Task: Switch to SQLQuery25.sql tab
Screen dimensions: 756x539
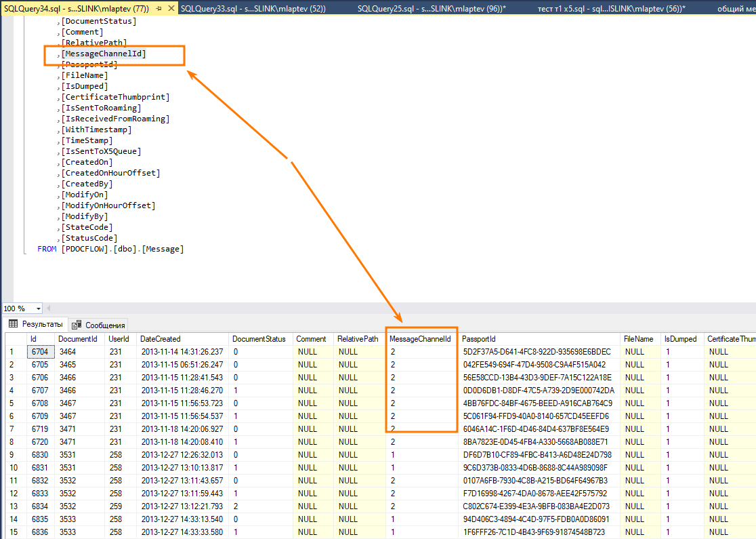Action: pyautogui.click(x=432, y=9)
